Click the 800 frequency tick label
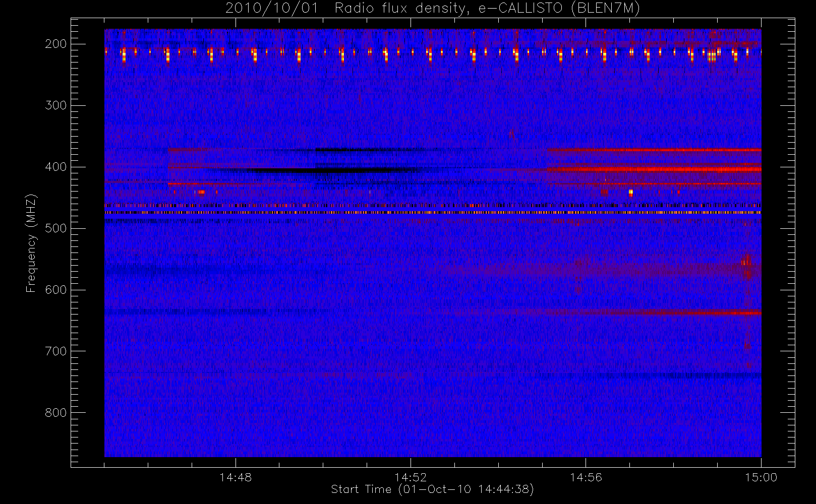The image size is (816, 504). (x=56, y=413)
